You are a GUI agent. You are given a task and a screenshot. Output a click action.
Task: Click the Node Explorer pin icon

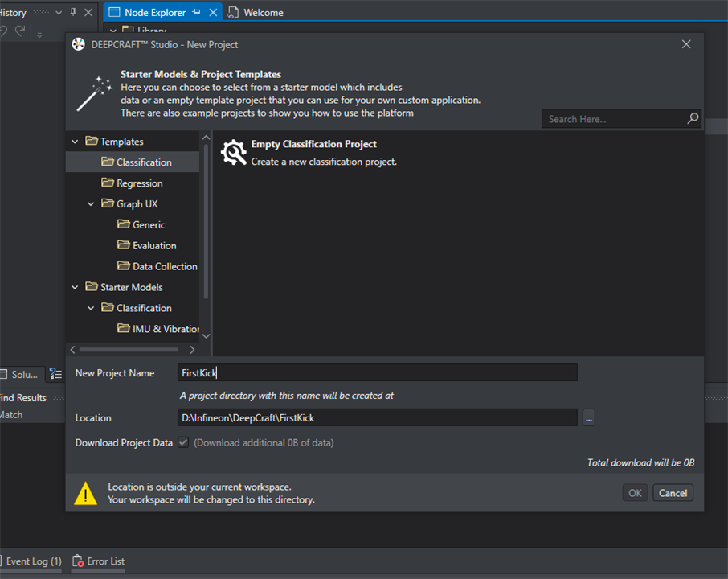(196, 12)
